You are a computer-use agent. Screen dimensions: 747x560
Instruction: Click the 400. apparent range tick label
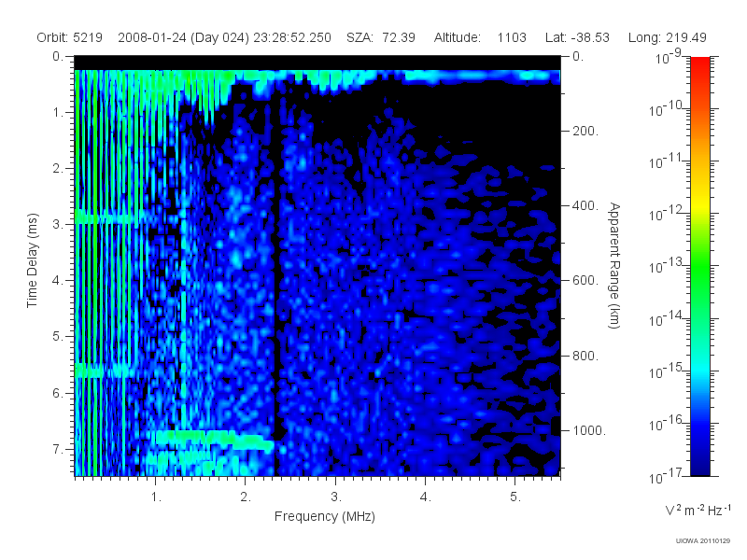pyautogui.click(x=585, y=205)
